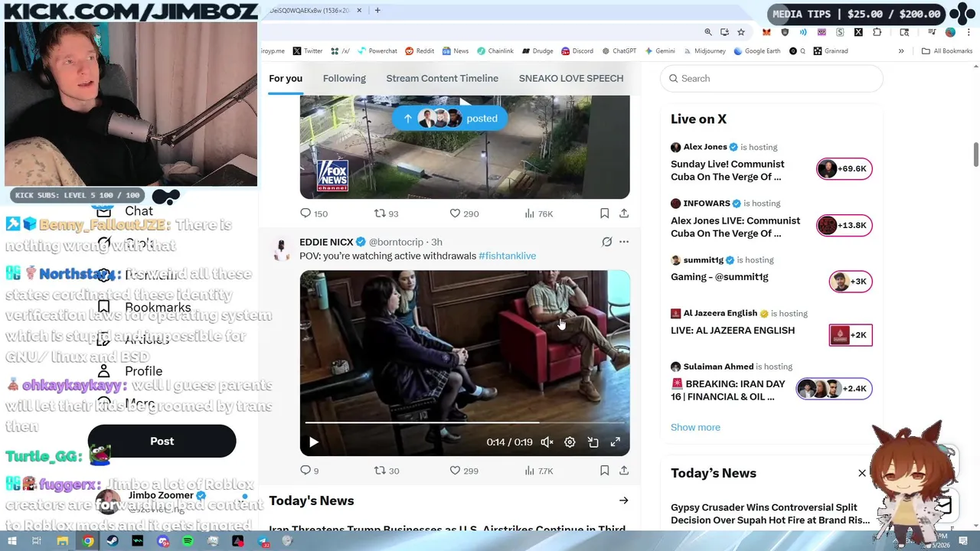Viewport: 980px width, 551px height.
Task: Click Show more under Live on X
Action: tap(695, 427)
